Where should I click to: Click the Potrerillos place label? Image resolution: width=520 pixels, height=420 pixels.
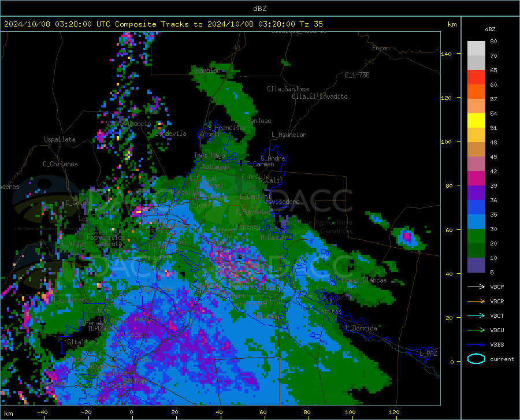[x=106, y=237]
